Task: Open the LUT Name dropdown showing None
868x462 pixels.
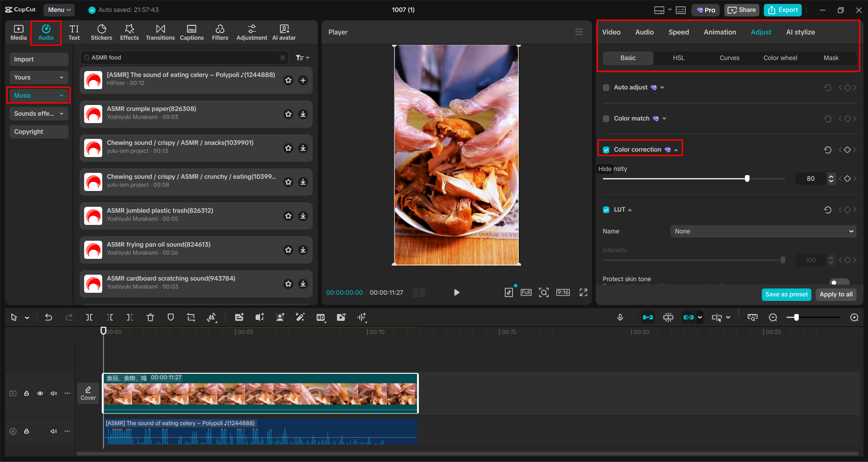Action: click(763, 231)
